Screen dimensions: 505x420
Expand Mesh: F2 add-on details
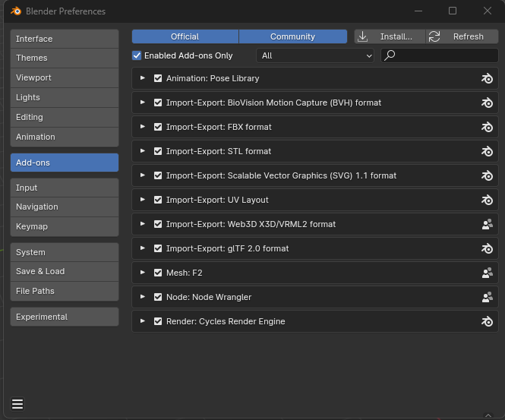[x=142, y=273]
